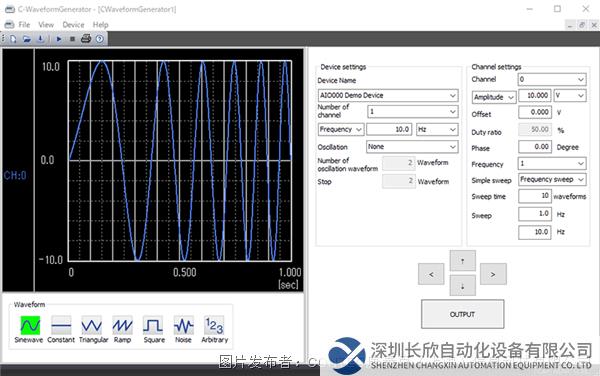Screen dimensions: 600x376
Task: Click the up arrow button
Action: tap(463, 261)
